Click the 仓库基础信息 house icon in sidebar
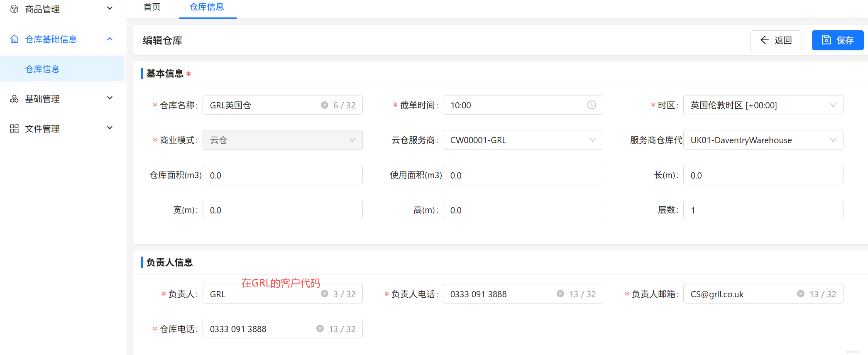Viewport: 868px width, 355px height. pyautogui.click(x=15, y=39)
